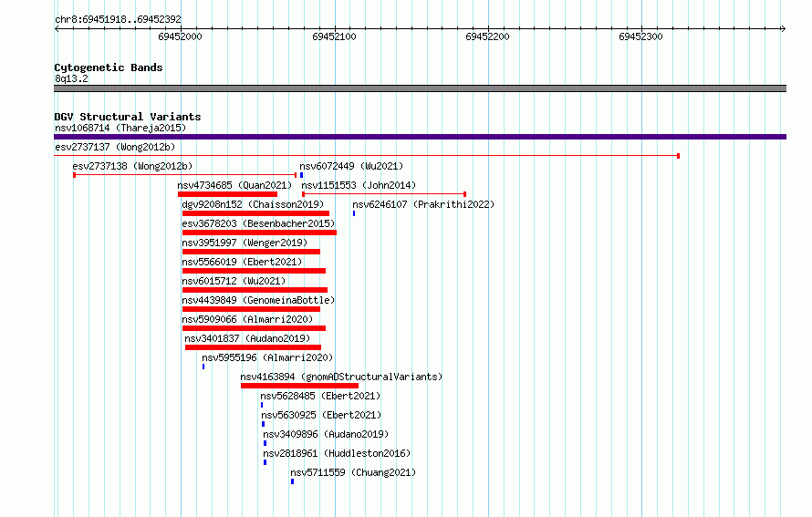Select the 8q13.2 band label
812x517 pixels.
pos(71,78)
